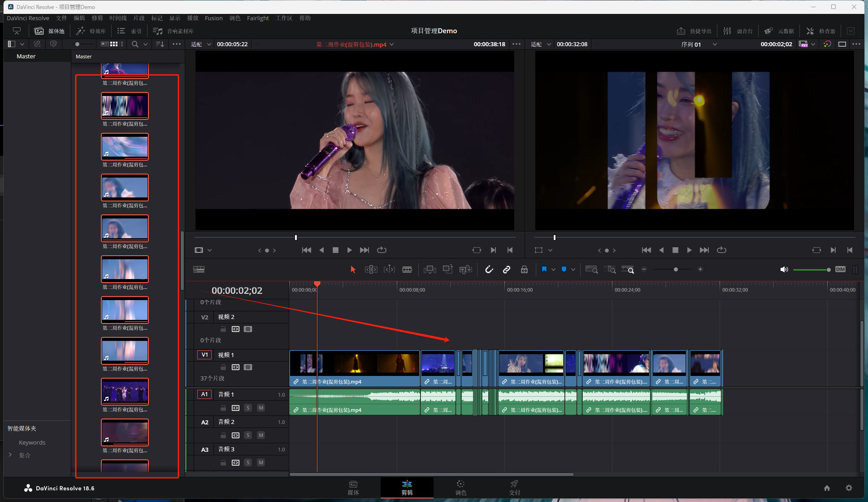The height and width of the screenshot is (502, 868).
Task: Click the project settings gear icon
Action: point(849,488)
